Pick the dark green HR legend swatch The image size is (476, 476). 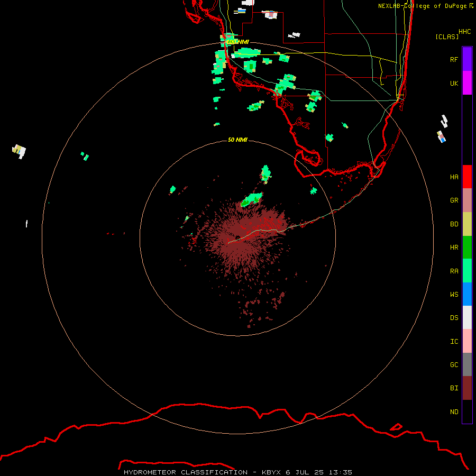coord(467,248)
